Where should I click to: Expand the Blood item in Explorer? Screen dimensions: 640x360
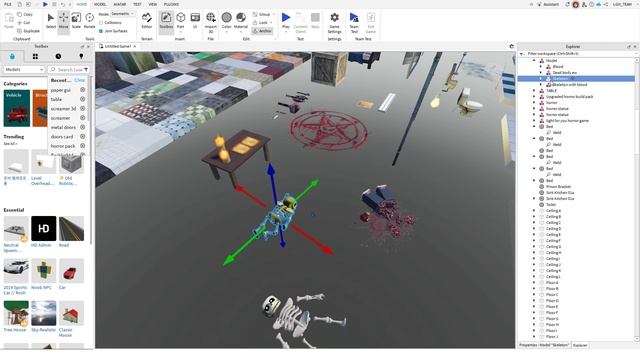point(541,67)
